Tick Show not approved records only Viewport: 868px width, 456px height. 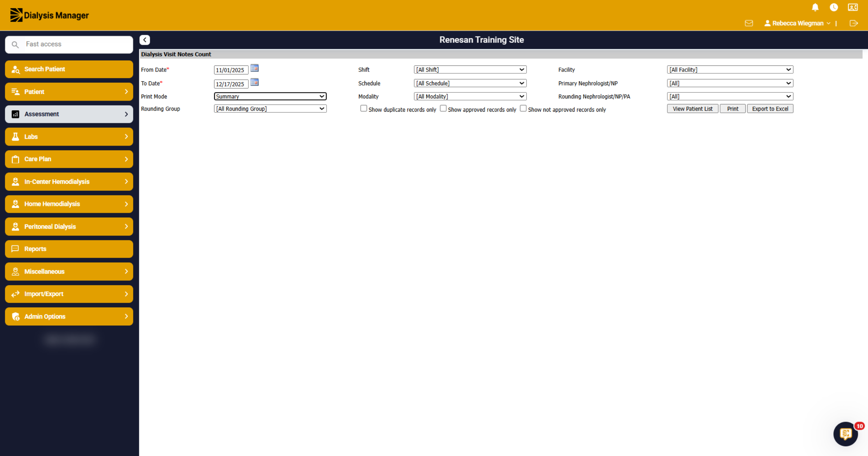(523, 108)
